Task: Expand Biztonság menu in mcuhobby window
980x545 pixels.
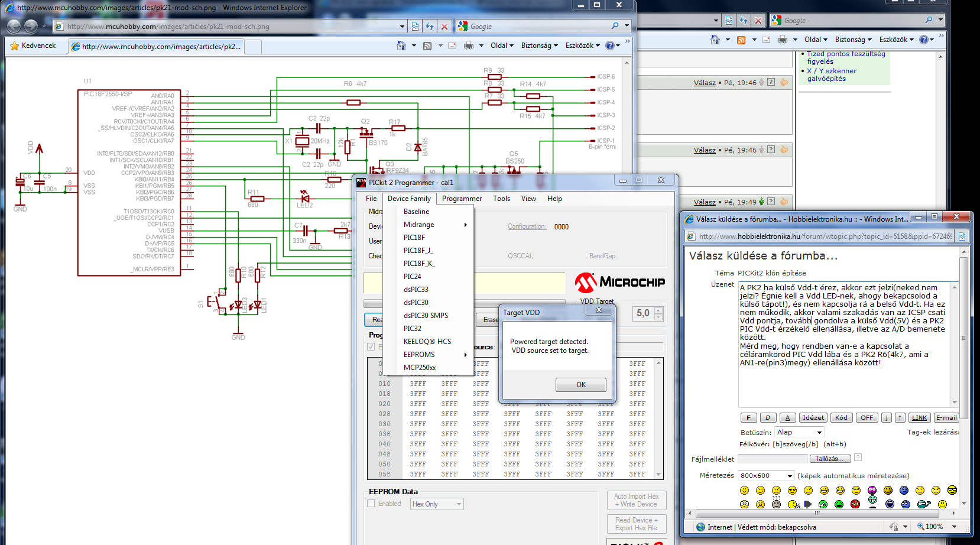Action: pyautogui.click(x=539, y=46)
